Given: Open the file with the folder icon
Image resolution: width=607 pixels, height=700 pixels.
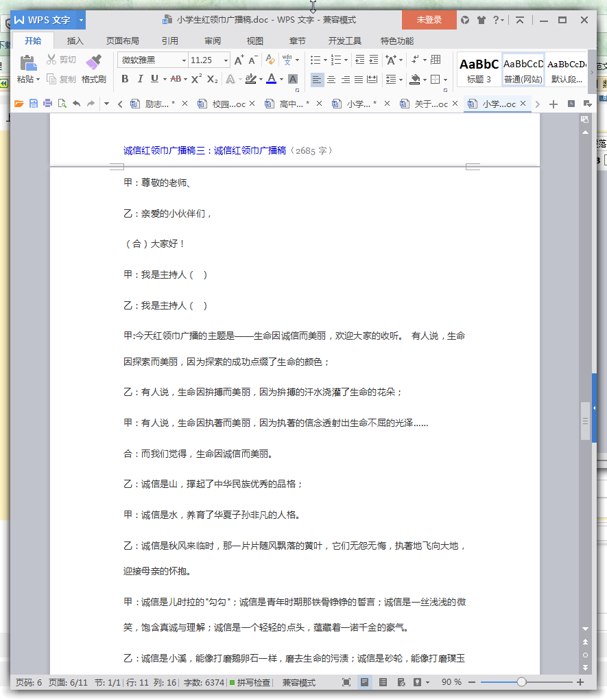Looking at the screenshot, I should 19,104.
